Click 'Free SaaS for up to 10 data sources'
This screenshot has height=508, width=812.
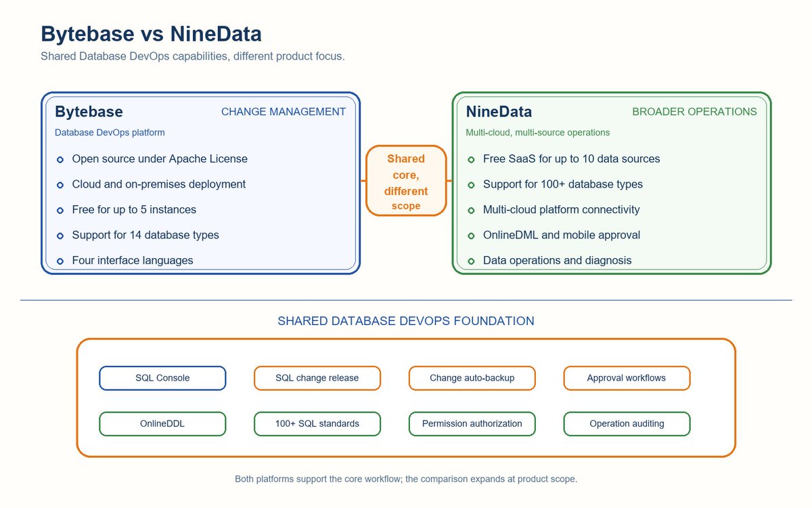coord(572,159)
